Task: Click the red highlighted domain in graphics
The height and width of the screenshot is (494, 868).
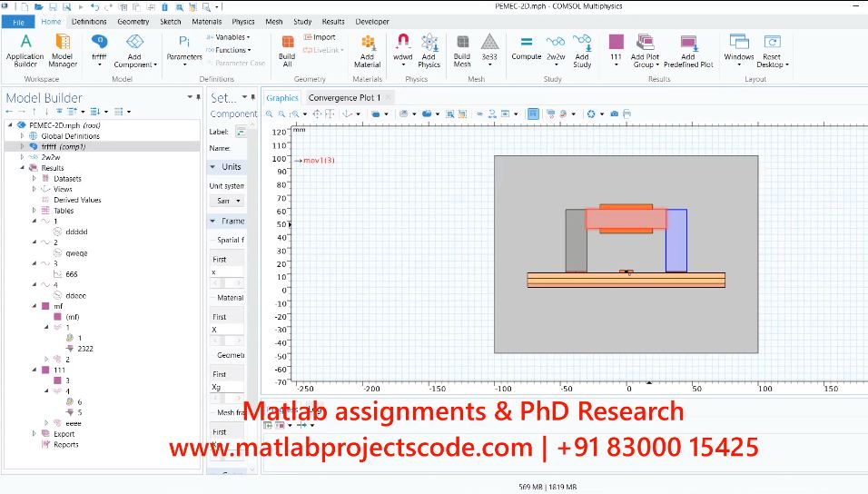Action: 626,219
